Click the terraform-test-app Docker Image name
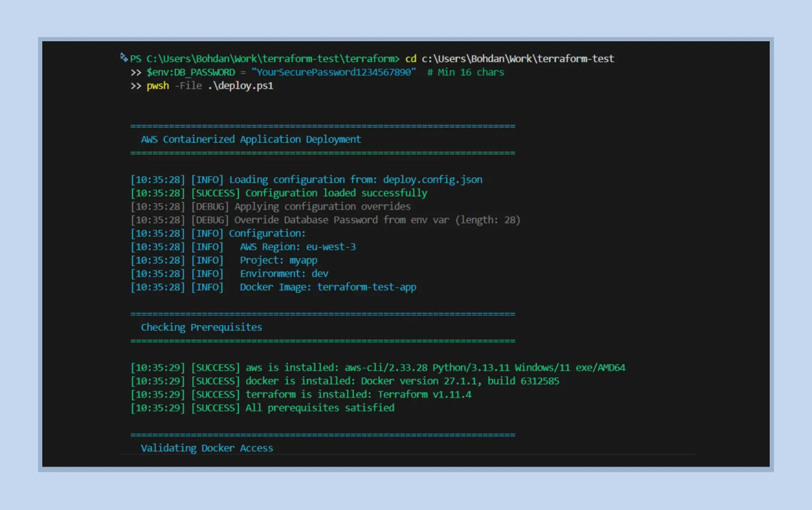Viewport: 812px width, 510px height. click(x=366, y=287)
